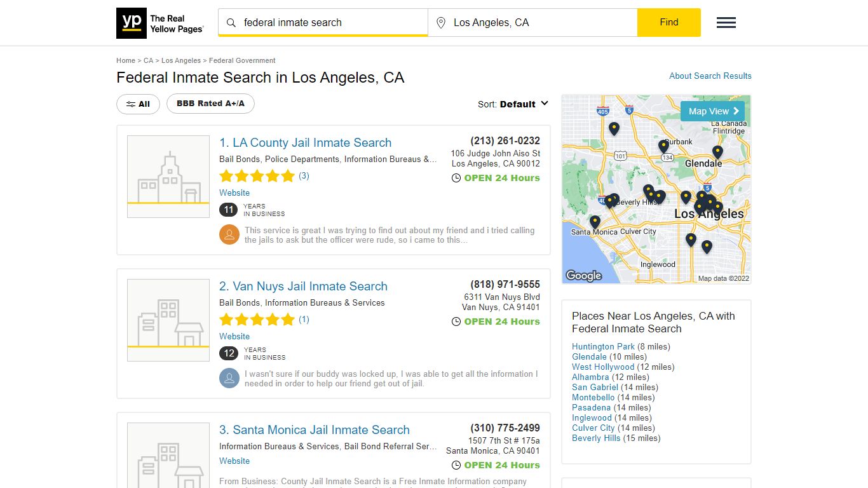Screen dimensions: 868x488
Task: Click the Find button
Action: [669, 22]
